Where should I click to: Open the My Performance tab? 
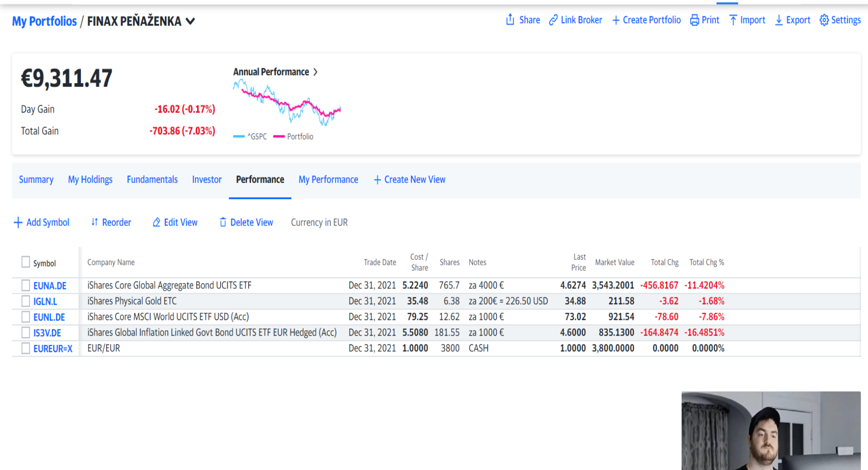point(328,180)
